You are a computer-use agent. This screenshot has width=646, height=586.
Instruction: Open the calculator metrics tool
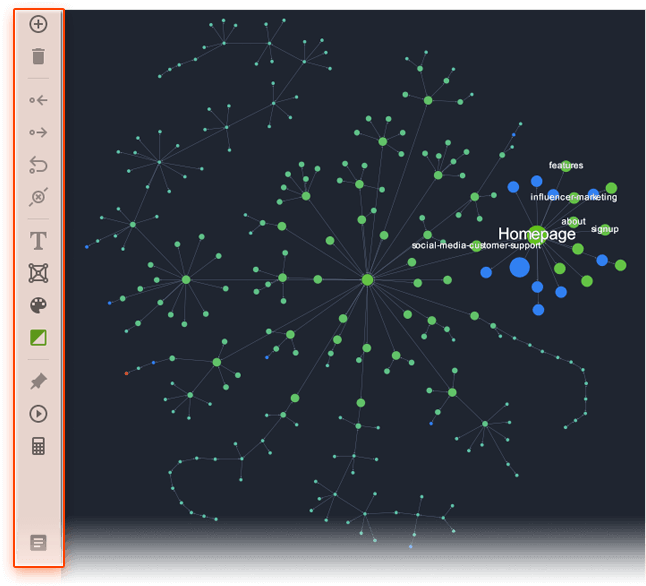click(x=39, y=446)
